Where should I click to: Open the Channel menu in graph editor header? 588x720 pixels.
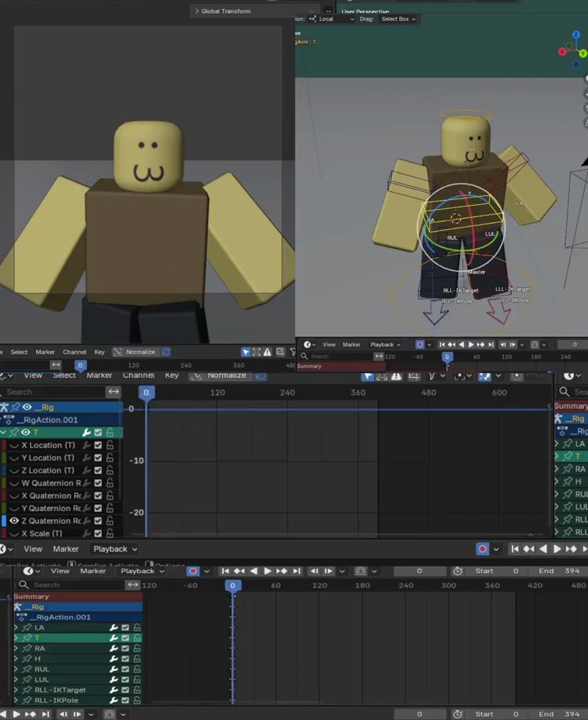[x=139, y=376]
